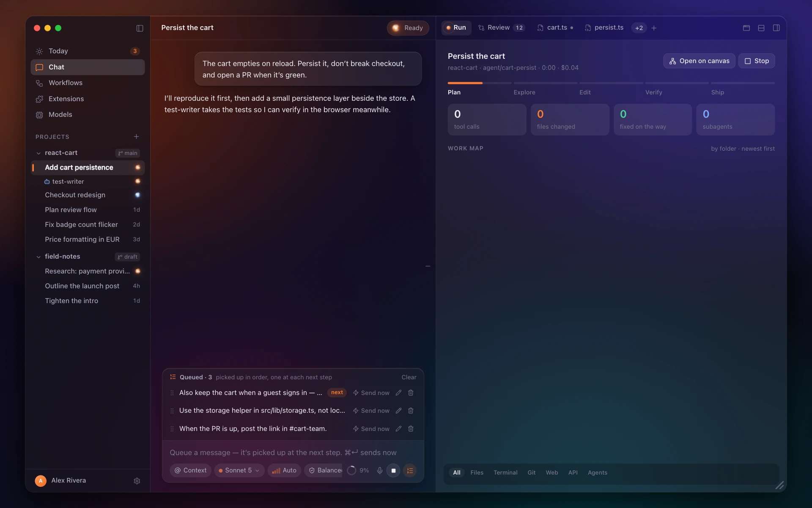Screen dimensions: 812x508
Task: Add a new project with plus icon
Action: click(136, 137)
